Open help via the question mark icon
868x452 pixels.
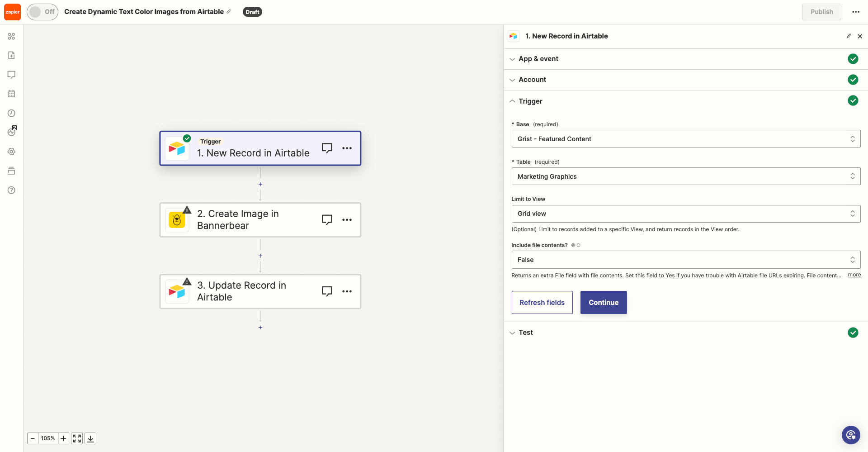(x=11, y=190)
